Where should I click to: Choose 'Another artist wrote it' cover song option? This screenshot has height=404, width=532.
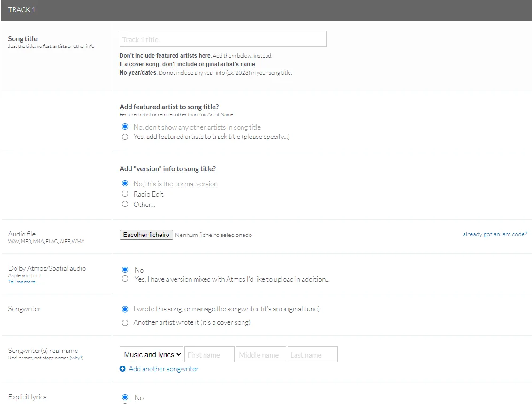point(125,322)
